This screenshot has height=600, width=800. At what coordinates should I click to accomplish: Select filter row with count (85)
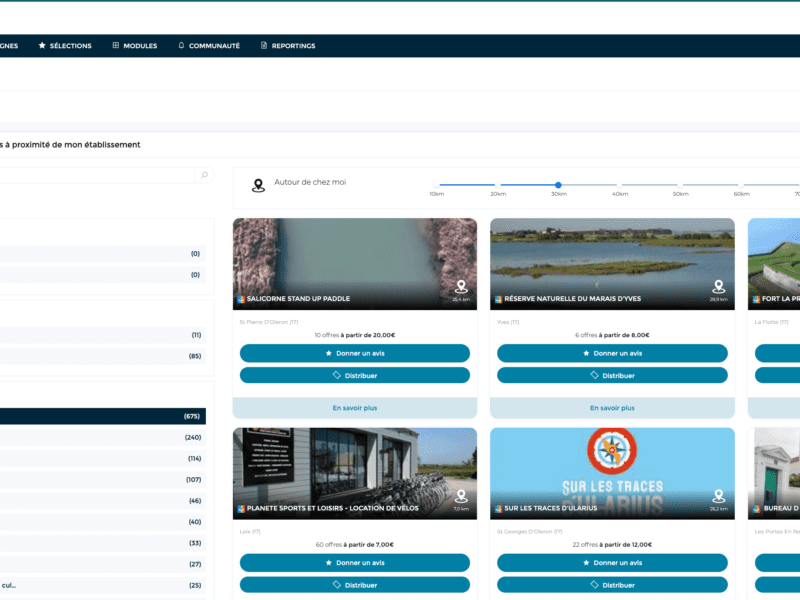[x=103, y=356]
